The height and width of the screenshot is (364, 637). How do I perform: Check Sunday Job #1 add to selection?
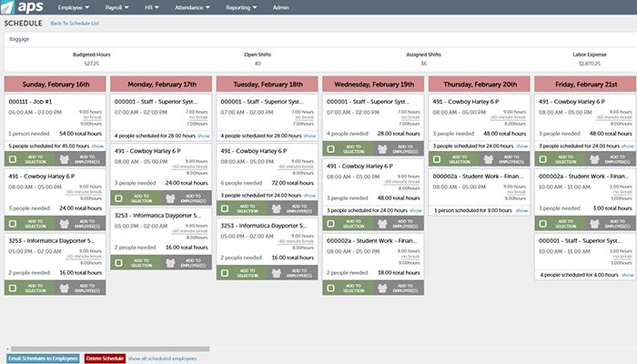pos(13,159)
